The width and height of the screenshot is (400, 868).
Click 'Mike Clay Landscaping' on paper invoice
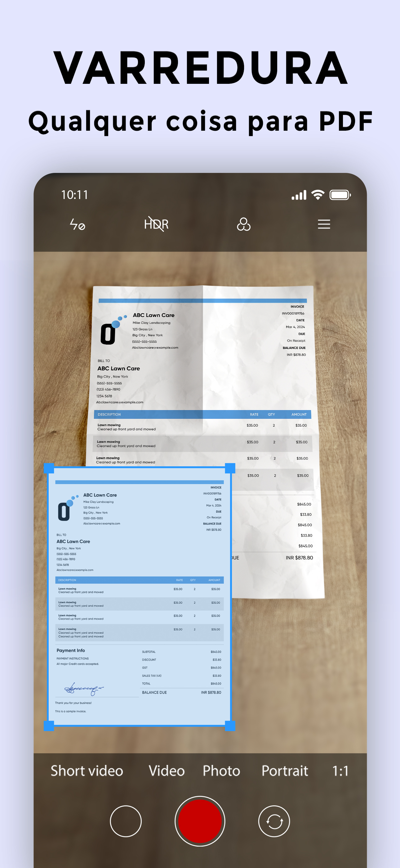pyautogui.click(x=152, y=323)
